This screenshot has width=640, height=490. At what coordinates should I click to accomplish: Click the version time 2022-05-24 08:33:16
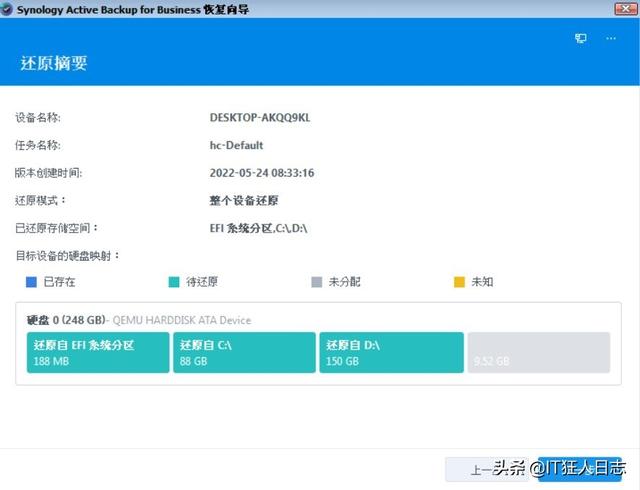(x=262, y=173)
